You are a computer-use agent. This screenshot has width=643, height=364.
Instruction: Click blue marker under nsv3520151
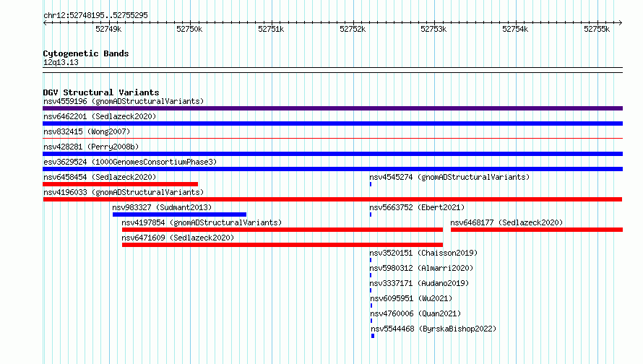(x=371, y=260)
